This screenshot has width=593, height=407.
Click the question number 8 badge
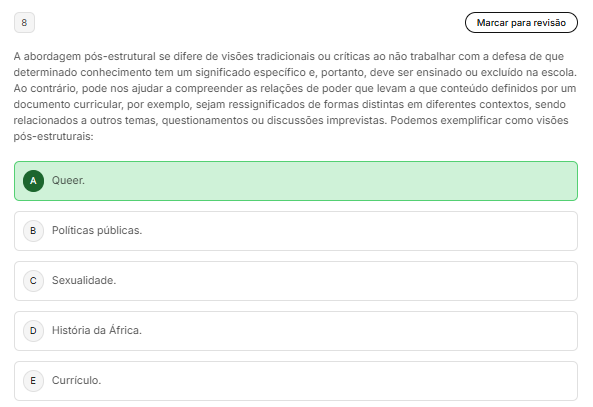click(x=24, y=23)
